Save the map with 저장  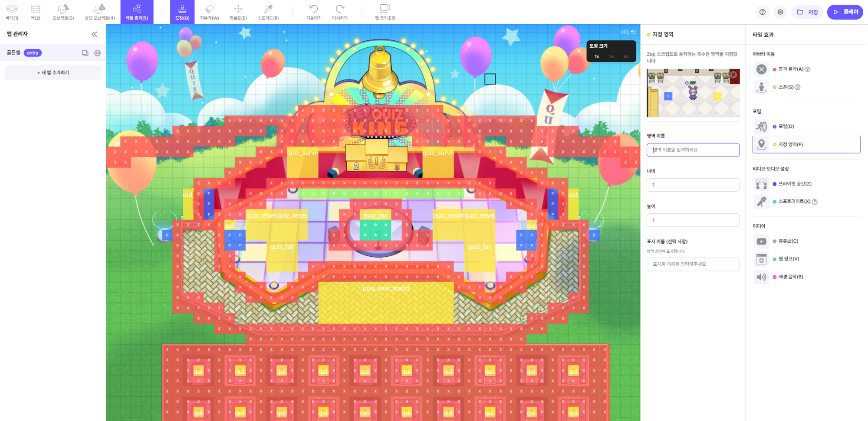[x=807, y=12]
